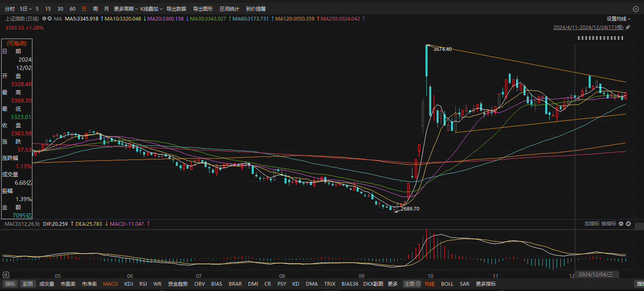Screen dimensions: 644x291
Task: Click double-left arrow icon above bottom toolbar
Action: tap(6, 275)
